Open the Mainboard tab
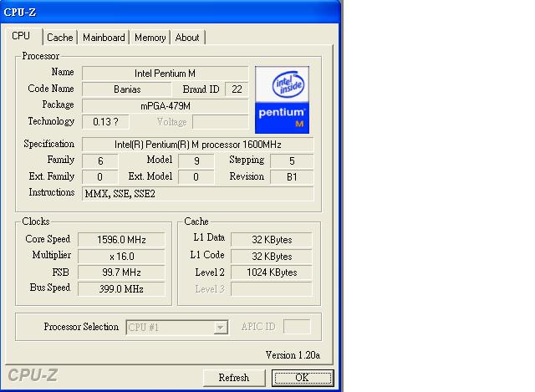The width and height of the screenshot is (535, 392). [104, 37]
